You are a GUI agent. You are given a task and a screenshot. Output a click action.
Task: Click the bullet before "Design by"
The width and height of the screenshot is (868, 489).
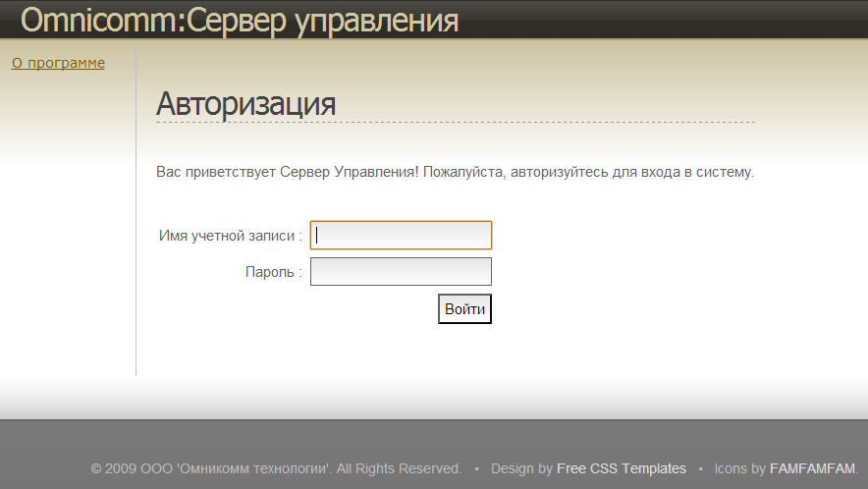(x=476, y=468)
